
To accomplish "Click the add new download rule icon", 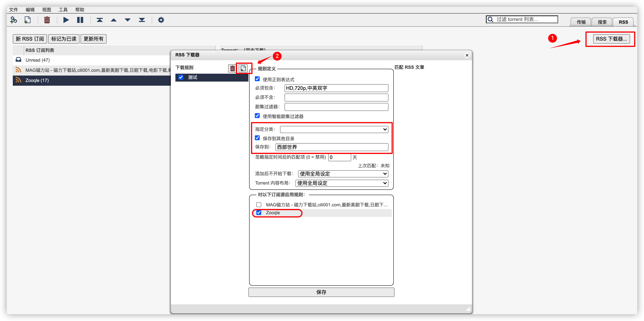I will [243, 68].
